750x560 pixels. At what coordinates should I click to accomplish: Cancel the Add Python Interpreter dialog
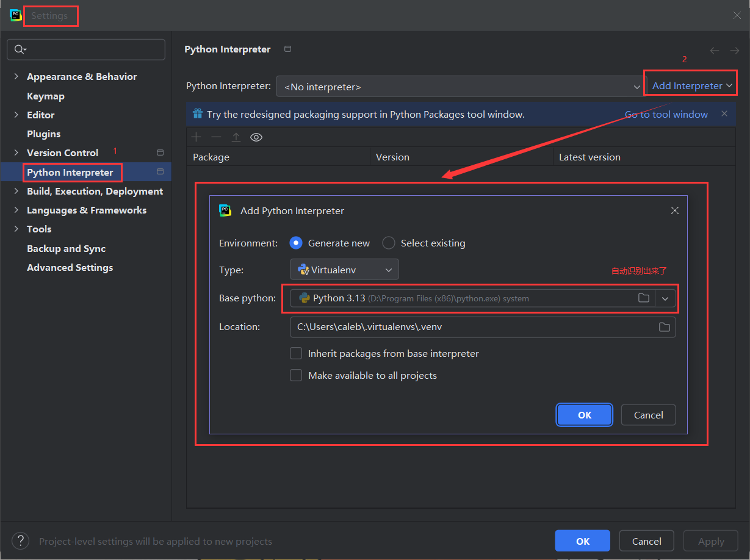tap(649, 415)
